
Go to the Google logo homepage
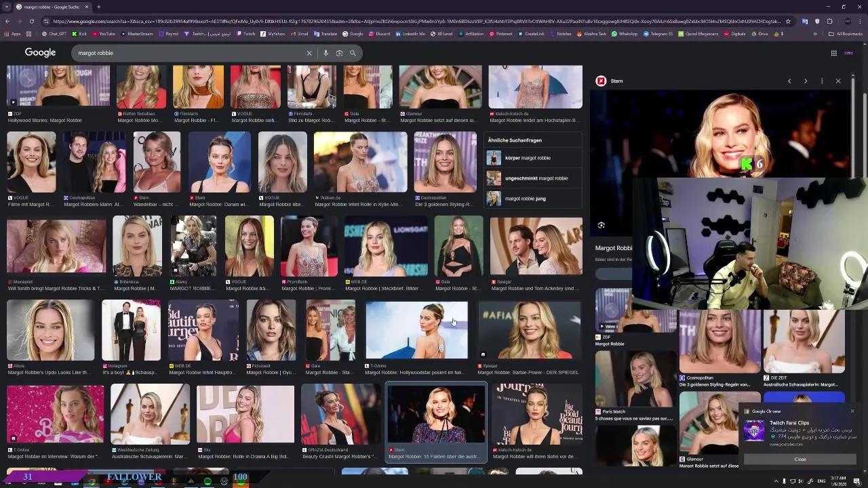pos(40,52)
